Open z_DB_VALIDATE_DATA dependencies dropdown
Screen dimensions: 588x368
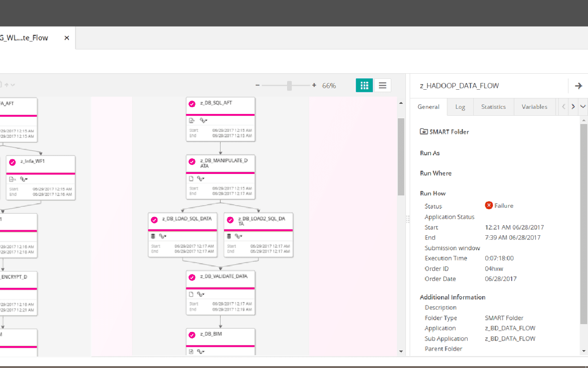click(201, 294)
